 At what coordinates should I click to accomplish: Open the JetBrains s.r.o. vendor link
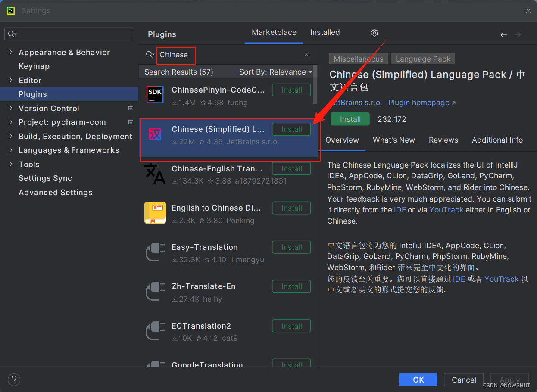click(356, 103)
